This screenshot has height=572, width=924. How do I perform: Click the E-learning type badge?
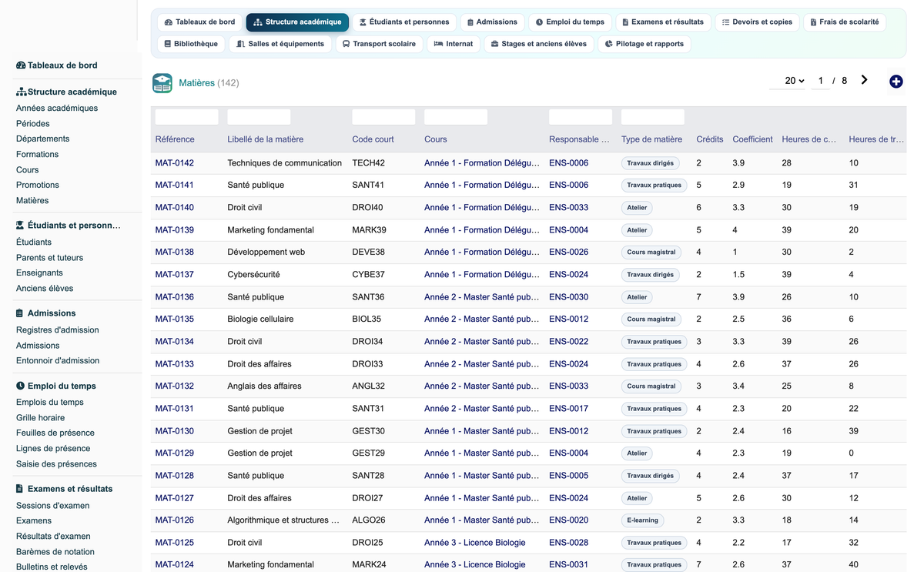643,520
